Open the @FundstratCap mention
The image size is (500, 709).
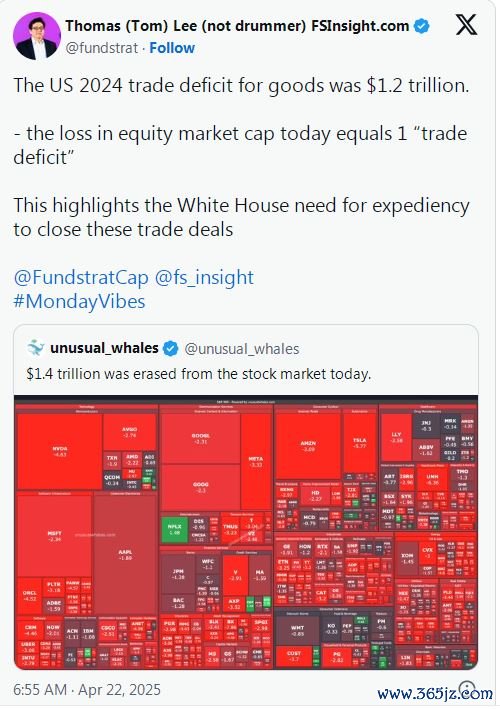coord(81,278)
